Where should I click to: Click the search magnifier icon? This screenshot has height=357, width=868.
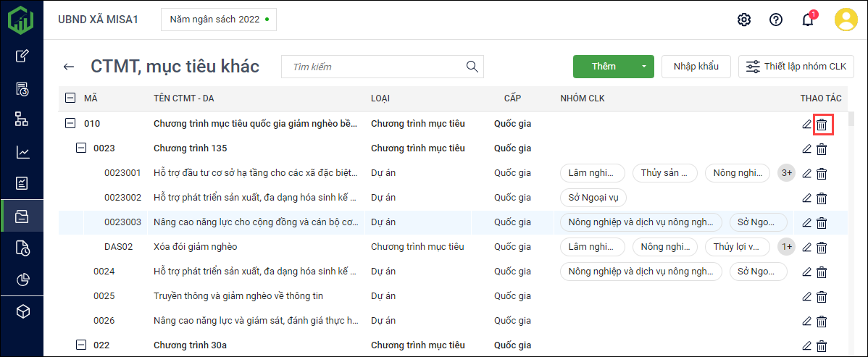[x=472, y=67]
